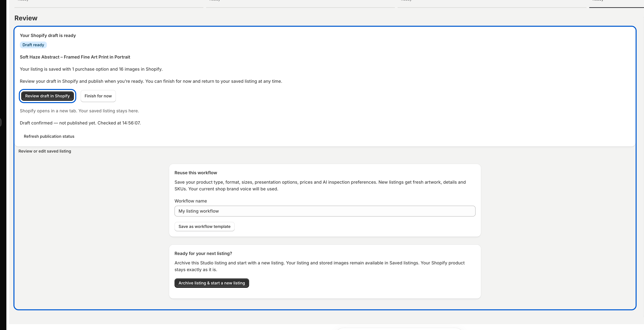Viewport: 644px width, 330px height.
Task: Click the Shopify opens in a new tab note
Action: tap(79, 111)
